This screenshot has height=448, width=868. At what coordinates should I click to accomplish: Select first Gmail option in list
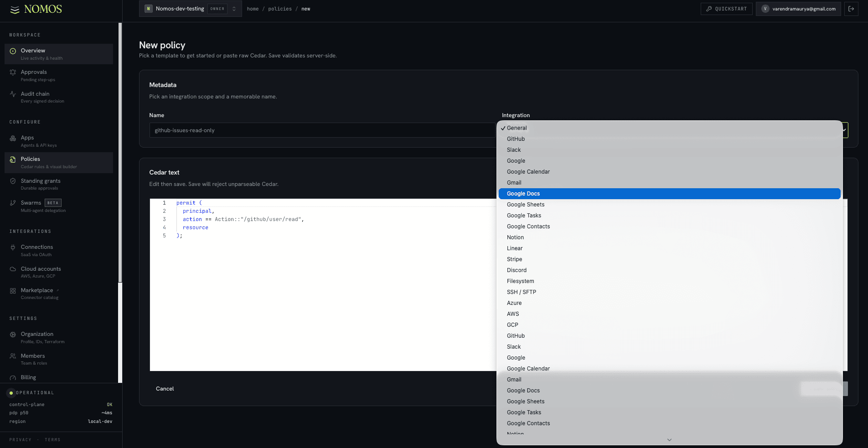coord(669,183)
